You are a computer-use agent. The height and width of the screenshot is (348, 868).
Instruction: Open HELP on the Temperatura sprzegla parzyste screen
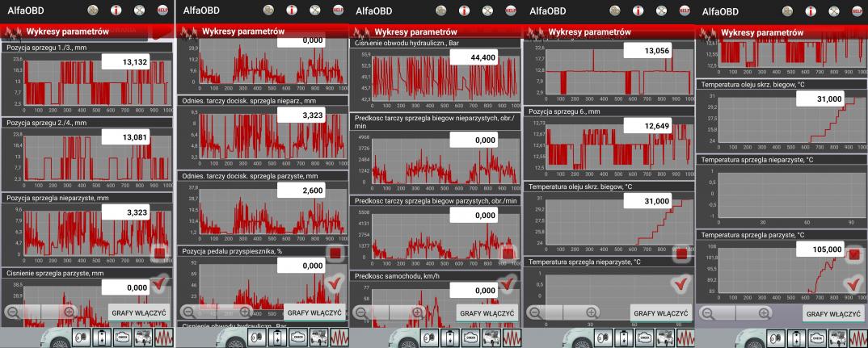click(x=857, y=10)
